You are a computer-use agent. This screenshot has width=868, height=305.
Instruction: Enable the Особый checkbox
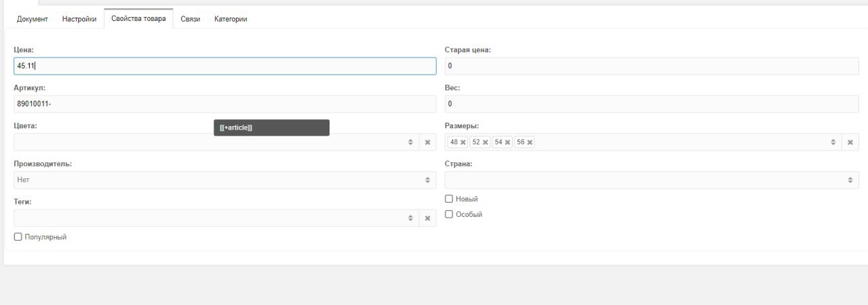coord(449,214)
